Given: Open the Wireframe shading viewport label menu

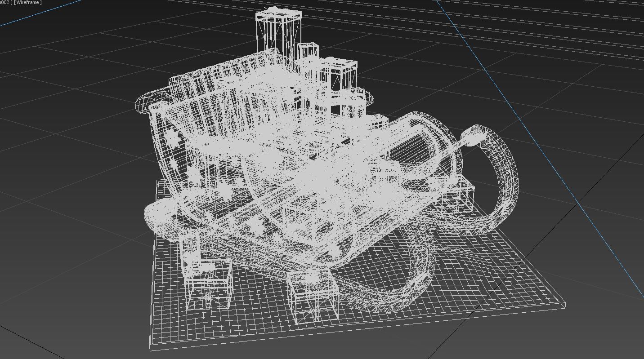Looking at the screenshot, I should 28,3.
